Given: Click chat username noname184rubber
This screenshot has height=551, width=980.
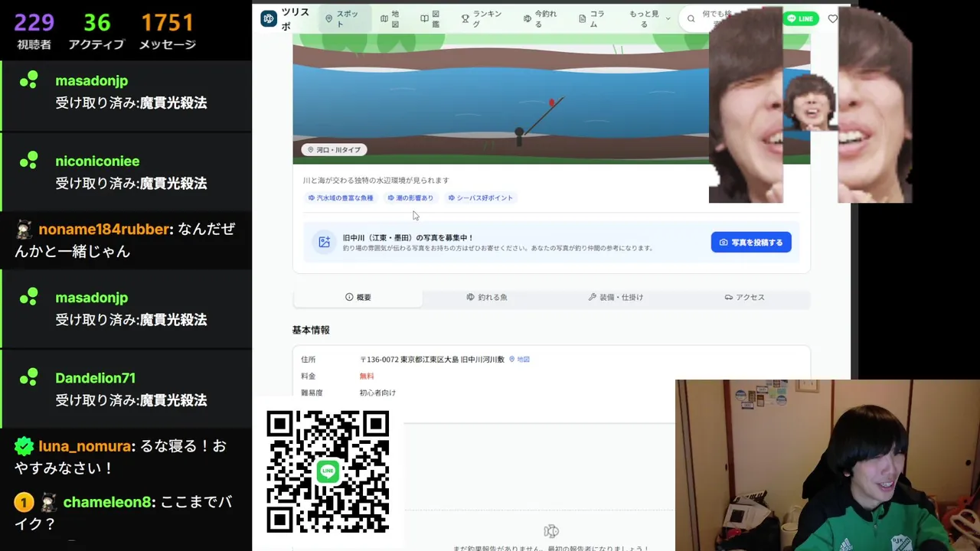Looking at the screenshot, I should click(x=104, y=229).
